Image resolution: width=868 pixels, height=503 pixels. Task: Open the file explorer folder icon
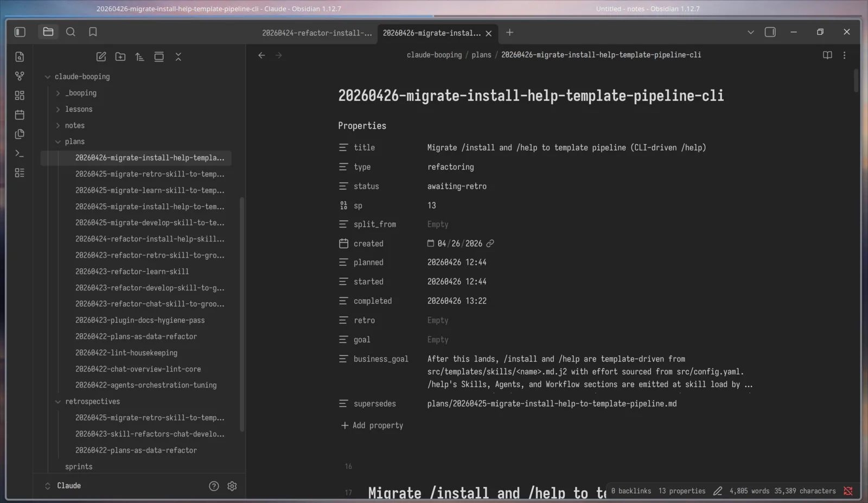(x=48, y=32)
